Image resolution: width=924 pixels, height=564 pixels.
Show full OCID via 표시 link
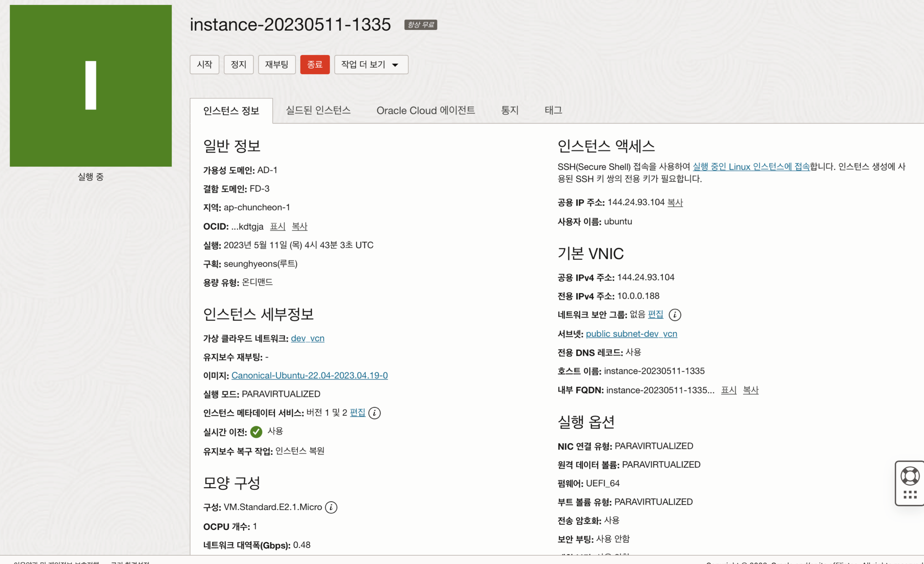pos(277,226)
